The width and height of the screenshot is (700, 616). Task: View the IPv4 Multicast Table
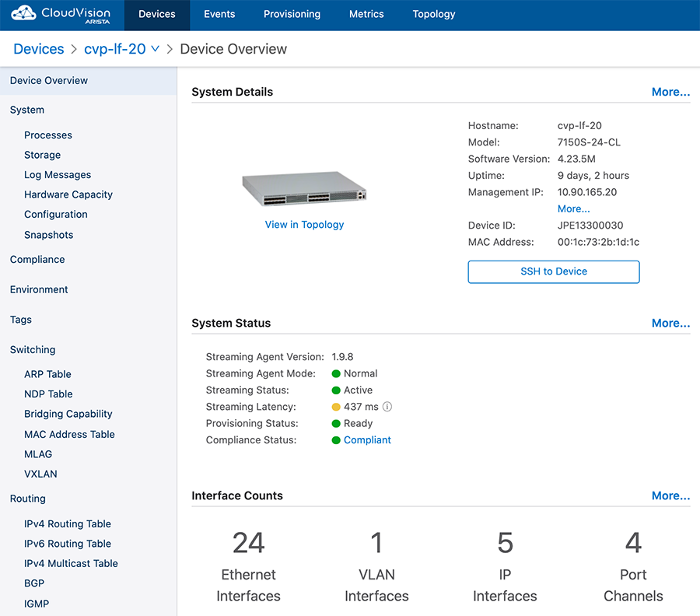71,563
